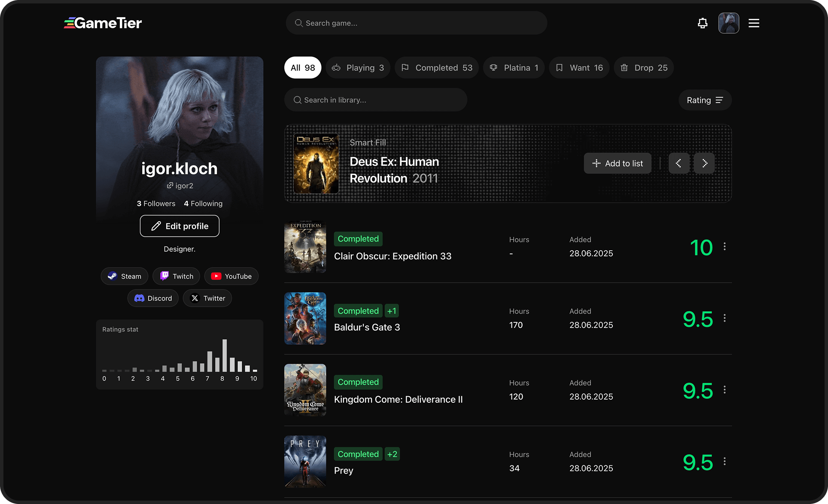Add Deus Ex: Human Revolution to list
The image size is (828, 504).
pyautogui.click(x=617, y=163)
